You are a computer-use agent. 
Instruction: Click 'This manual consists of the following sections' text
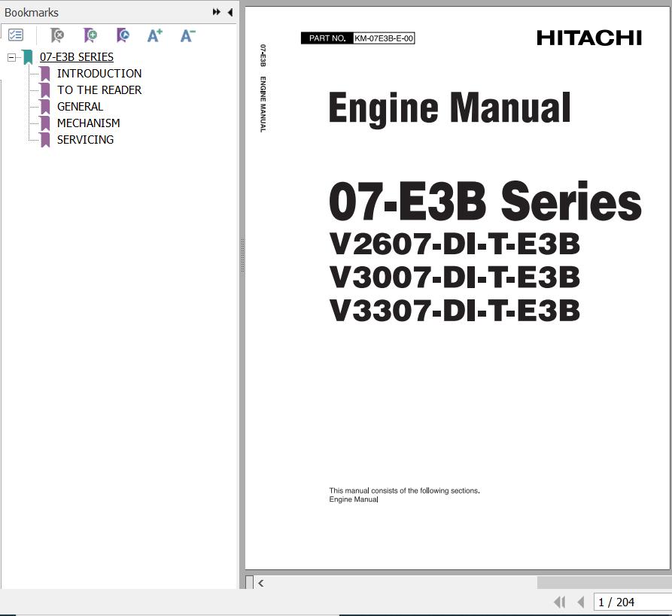404,490
